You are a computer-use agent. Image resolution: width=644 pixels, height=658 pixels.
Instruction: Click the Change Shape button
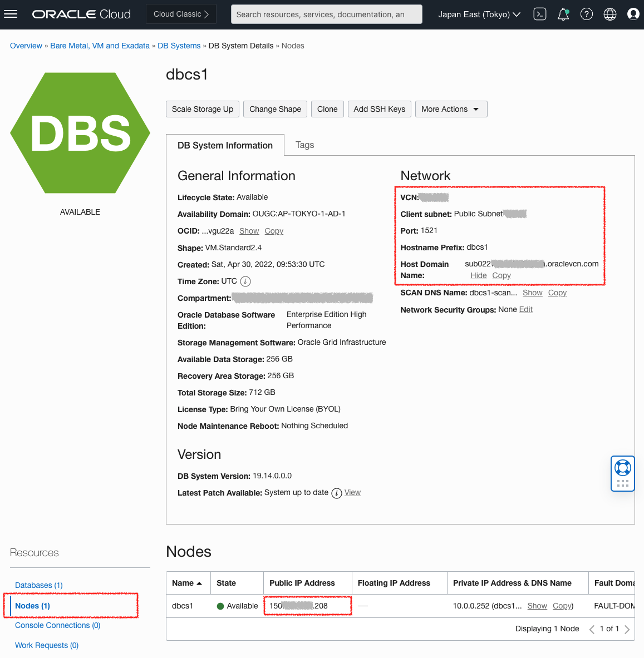point(275,109)
